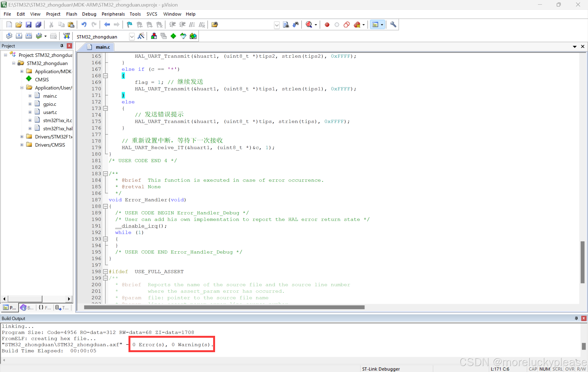588x372 pixels.
Task: Click the Download LOAD icon
Action: [x=67, y=36]
